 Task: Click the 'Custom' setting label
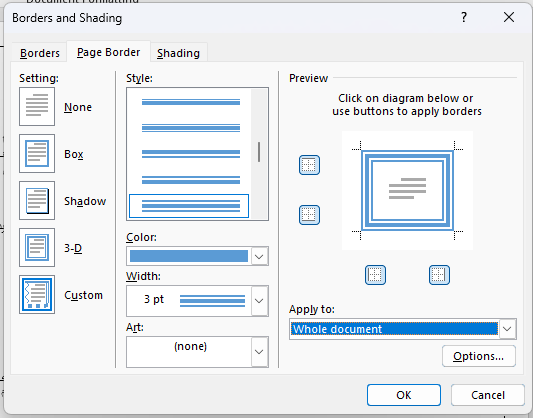pyautogui.click(x=83, y=295)
